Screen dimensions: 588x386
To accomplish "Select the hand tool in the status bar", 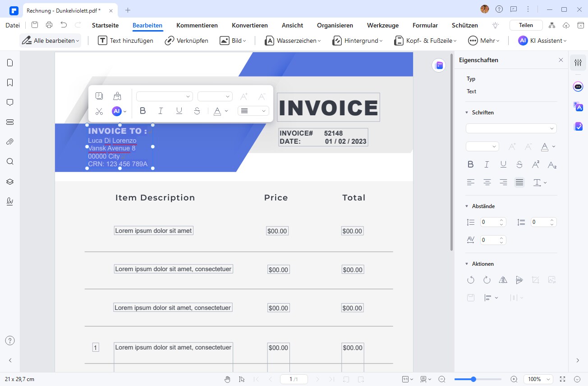I will [228, 379].
